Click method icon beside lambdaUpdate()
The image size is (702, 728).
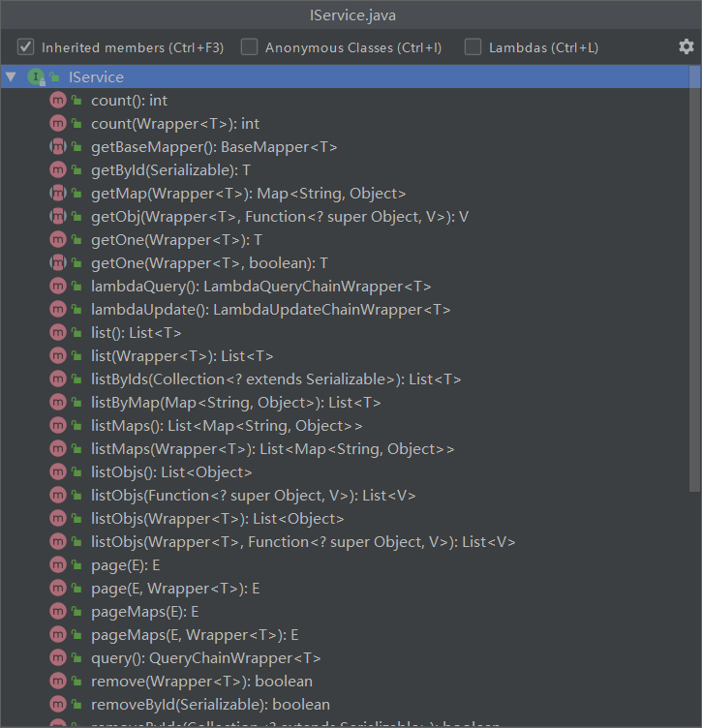pos(58,309)
